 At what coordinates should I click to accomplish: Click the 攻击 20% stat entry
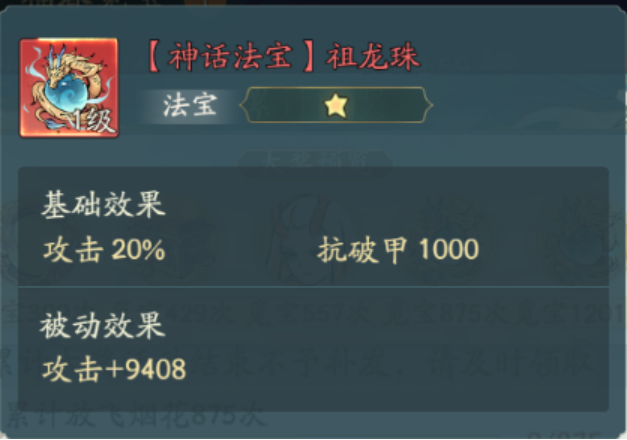pyautogui.click(x=104, y=250)
